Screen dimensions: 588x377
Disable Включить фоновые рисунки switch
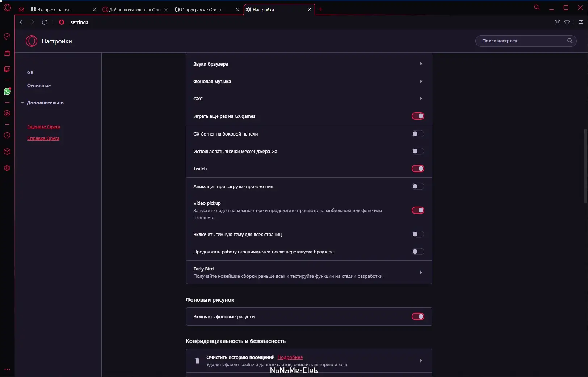point(418,316)
